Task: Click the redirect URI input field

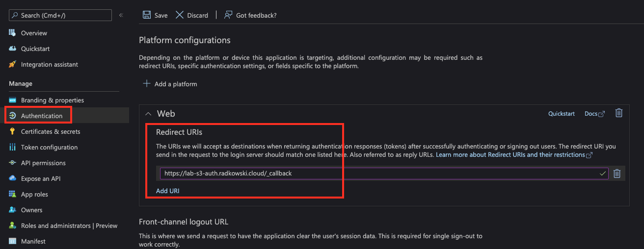Action: [384, 174]
